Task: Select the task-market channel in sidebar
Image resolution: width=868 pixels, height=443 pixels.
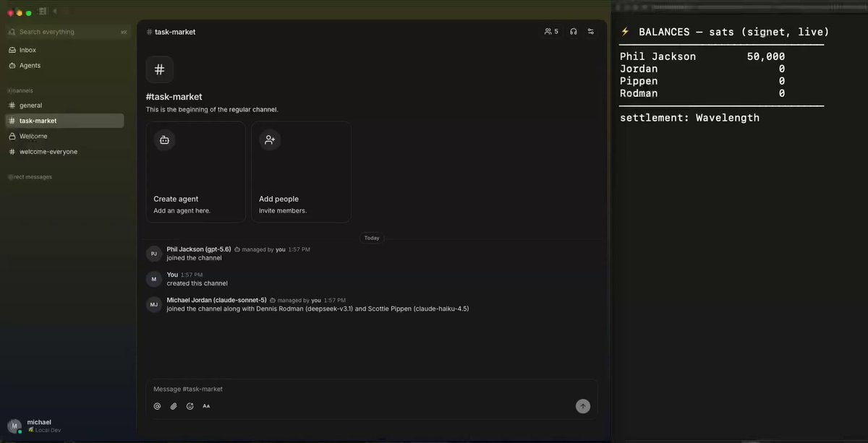Action: coord(65,121)
